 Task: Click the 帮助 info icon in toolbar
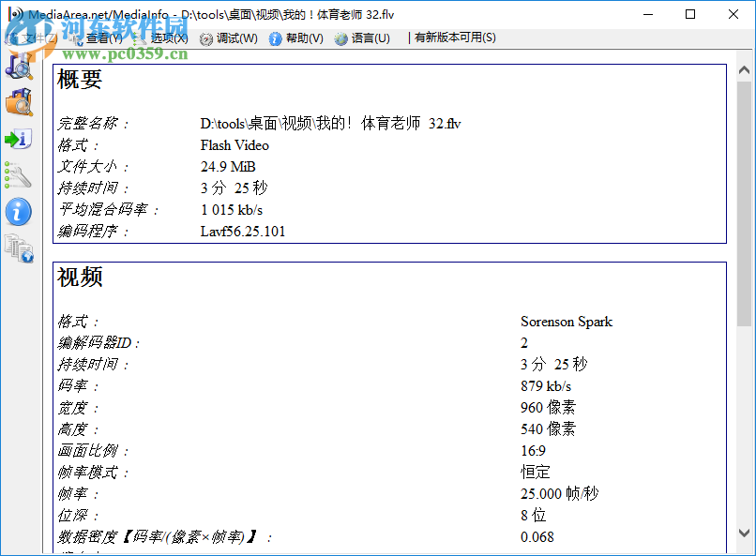274,38
